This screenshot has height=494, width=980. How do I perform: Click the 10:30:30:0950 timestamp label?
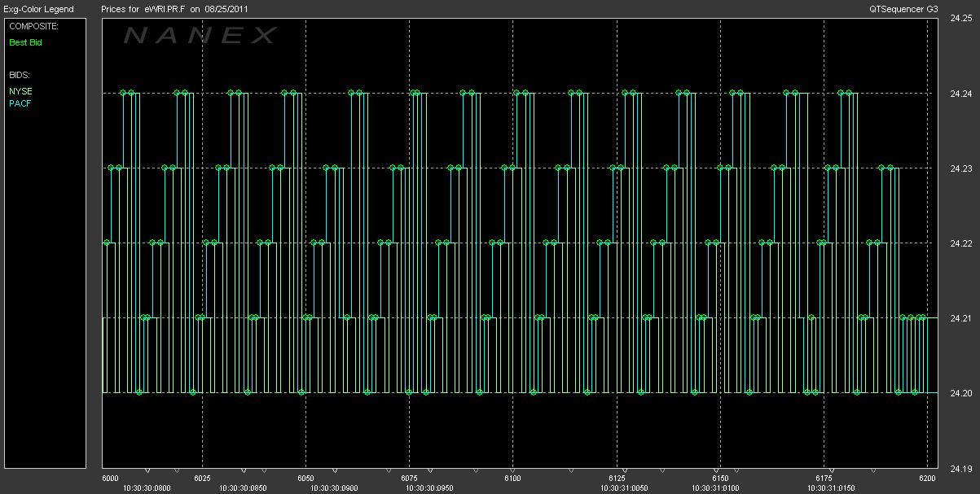coord(429,488)
